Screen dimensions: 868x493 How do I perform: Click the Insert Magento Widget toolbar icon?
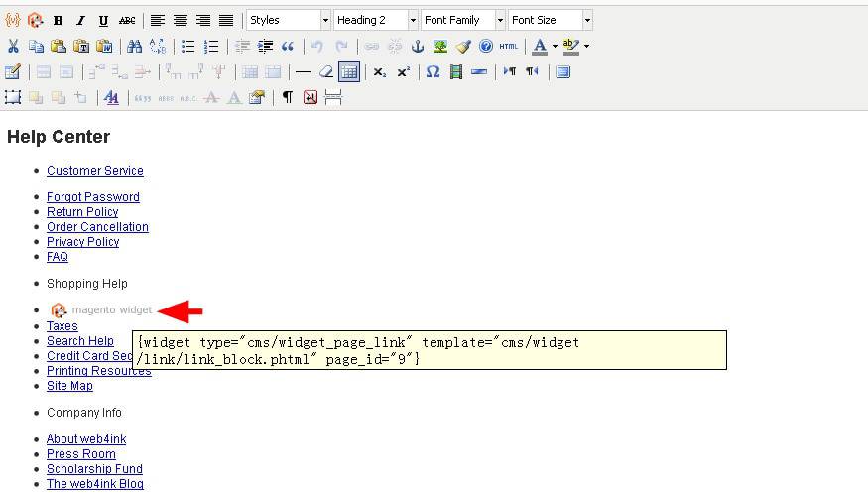(x=35, y=20)
